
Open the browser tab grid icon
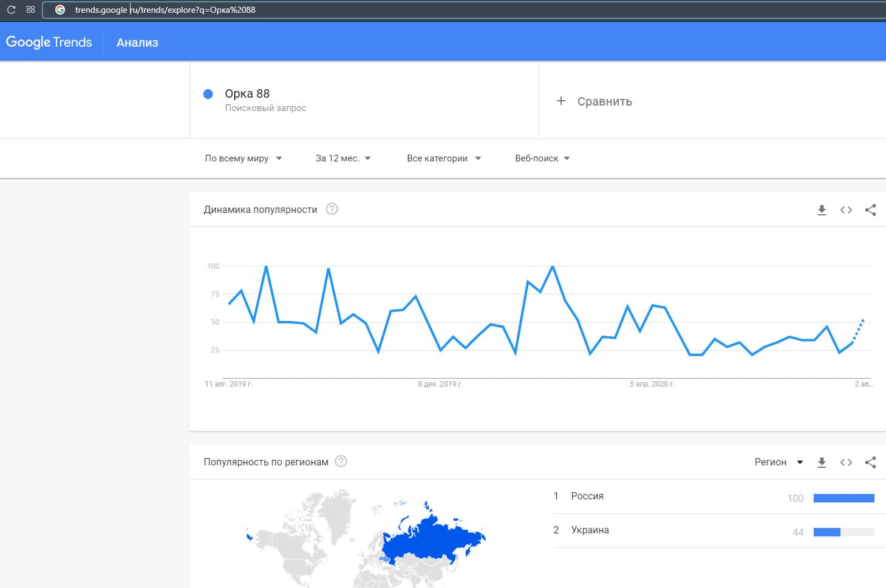pos(30,10)
